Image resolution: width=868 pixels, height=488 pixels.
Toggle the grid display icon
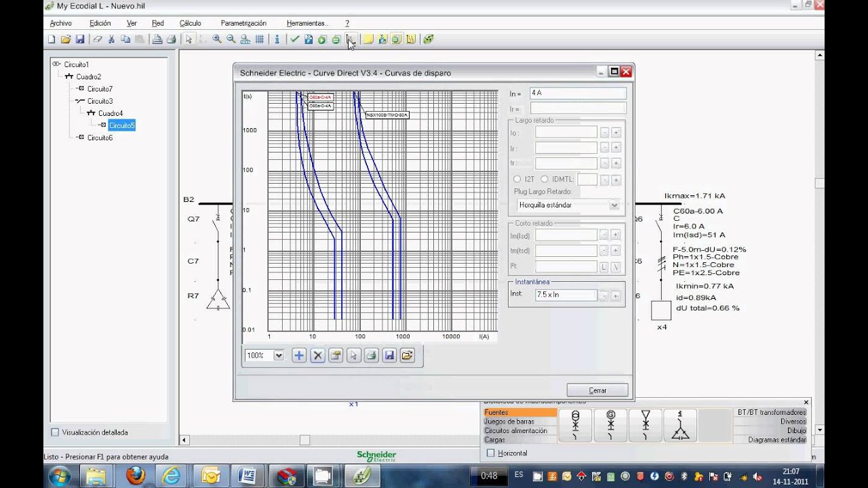click(x=260, y=39)
